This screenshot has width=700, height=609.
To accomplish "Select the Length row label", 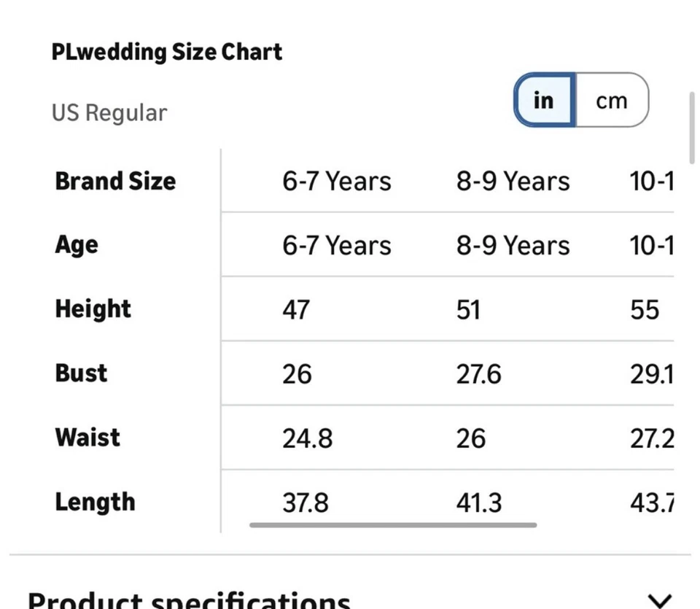I will 95,502.
